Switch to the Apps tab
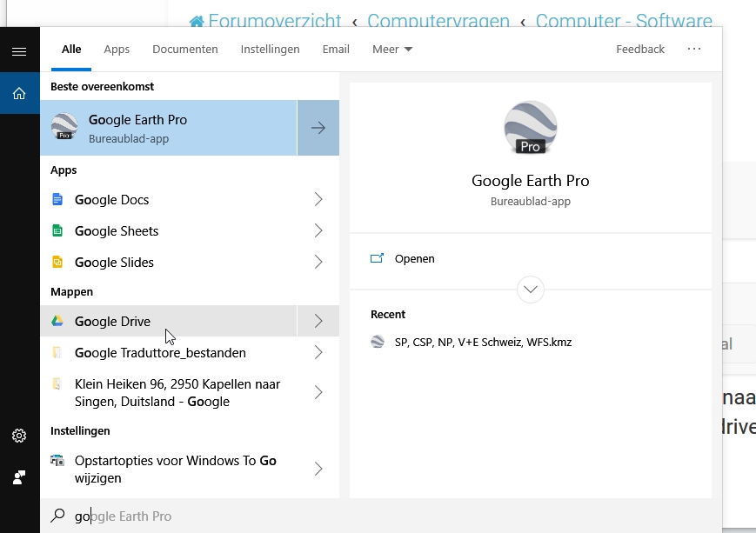 tap(117, 50)
